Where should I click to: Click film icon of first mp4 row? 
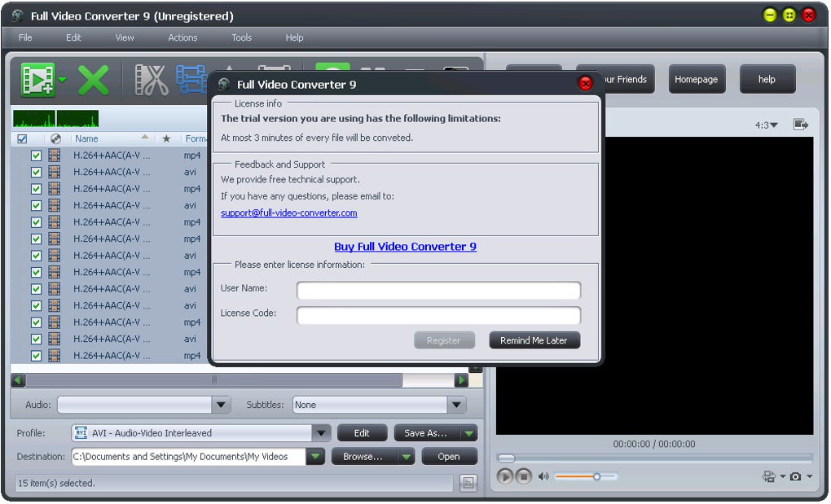(54, 156)
